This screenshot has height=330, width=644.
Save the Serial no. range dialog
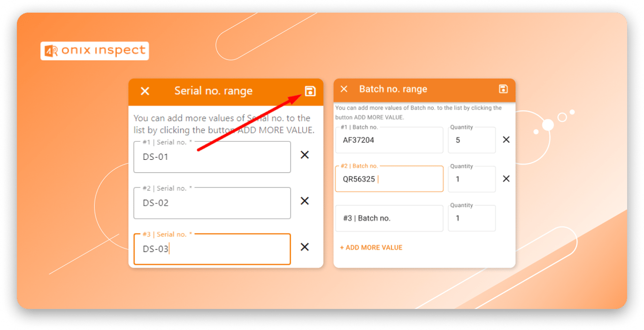310,91
